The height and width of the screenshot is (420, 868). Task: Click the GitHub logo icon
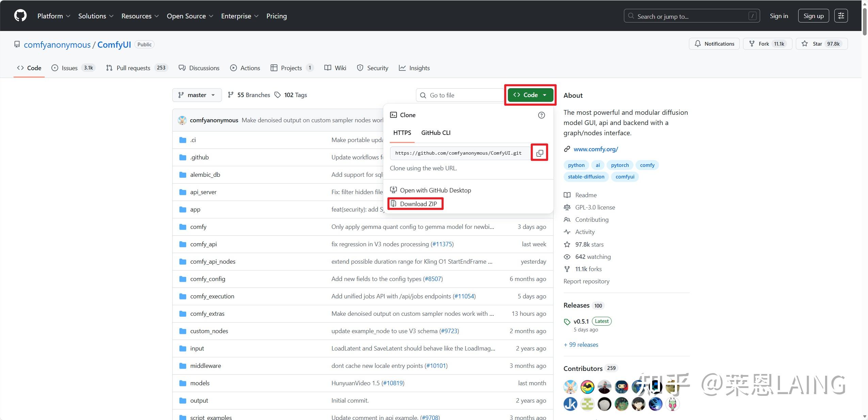point(20,16)
